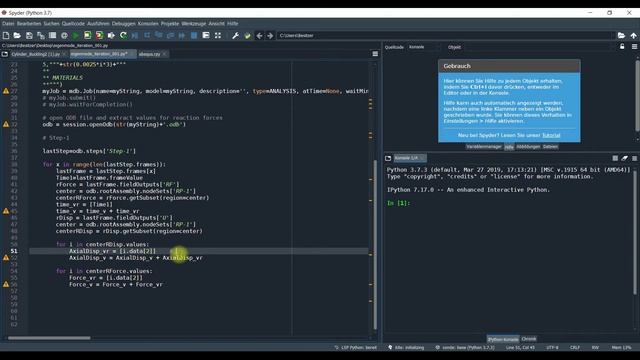Clear console variables with eraser icon

tap(624, 158)
